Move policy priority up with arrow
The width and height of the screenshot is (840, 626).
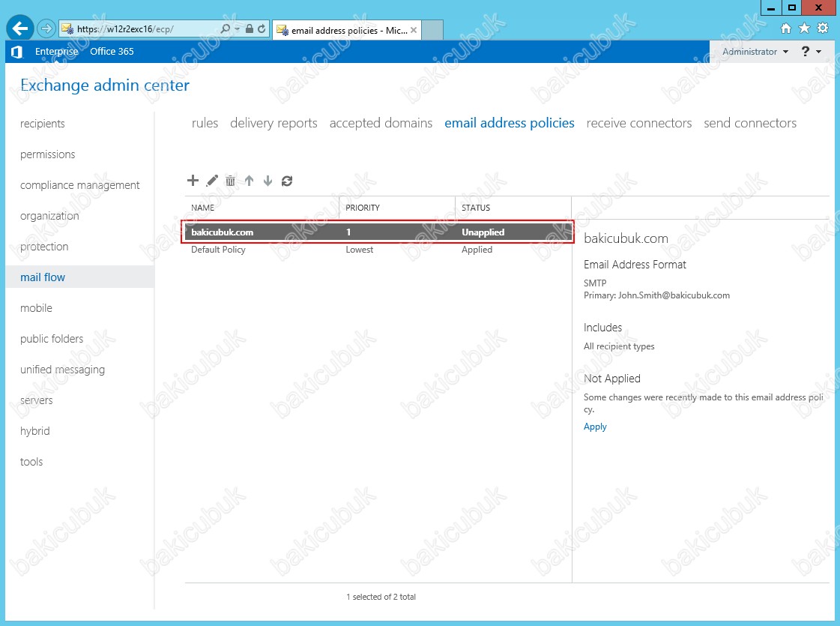[249, 181]
